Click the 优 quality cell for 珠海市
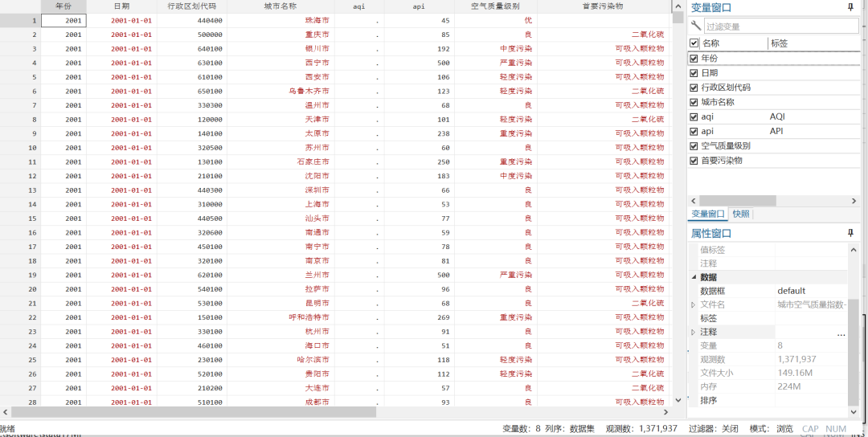Image resolution: width=868 pixels, height=437 pixels. coord(495,20)
